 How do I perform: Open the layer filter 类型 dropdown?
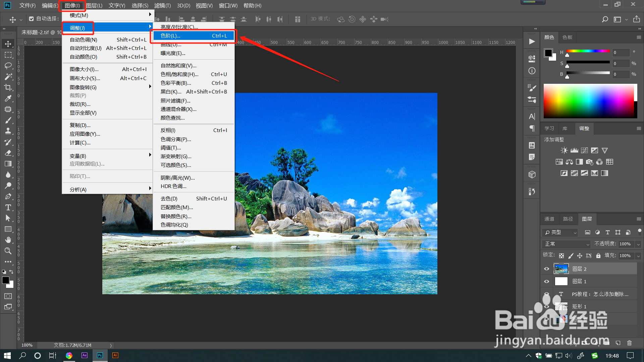click(560, 232)
